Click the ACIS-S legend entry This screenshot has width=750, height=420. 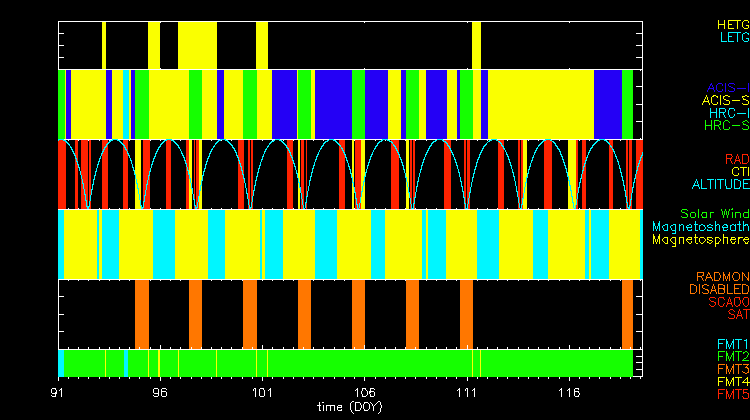(725, 101)
